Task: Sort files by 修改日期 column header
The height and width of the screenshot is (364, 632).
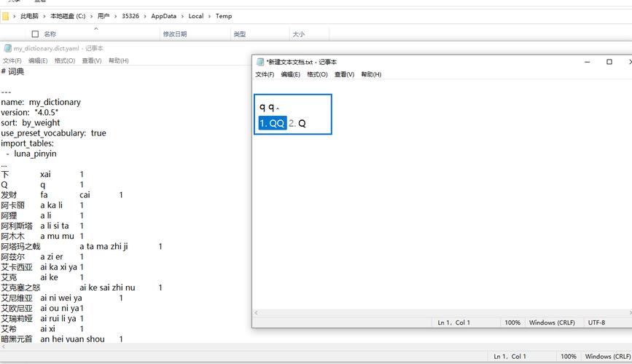Action: [x=175, y=34]
